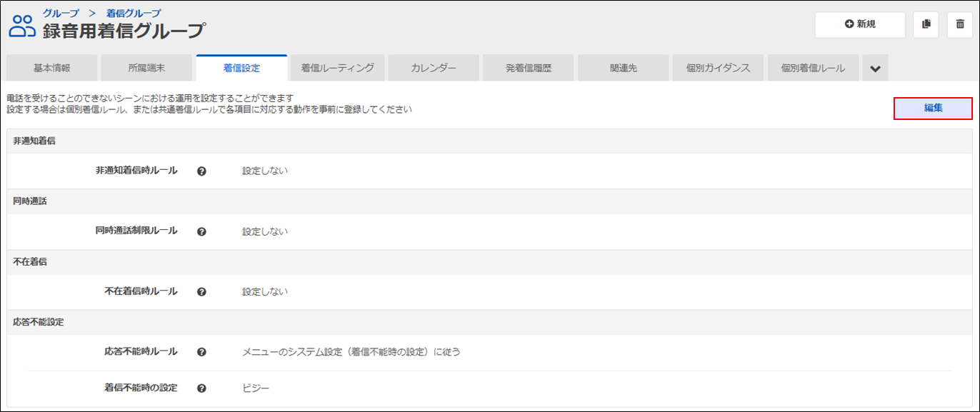Expand the more-tabs chevron dropdown

tap(875, 69)
